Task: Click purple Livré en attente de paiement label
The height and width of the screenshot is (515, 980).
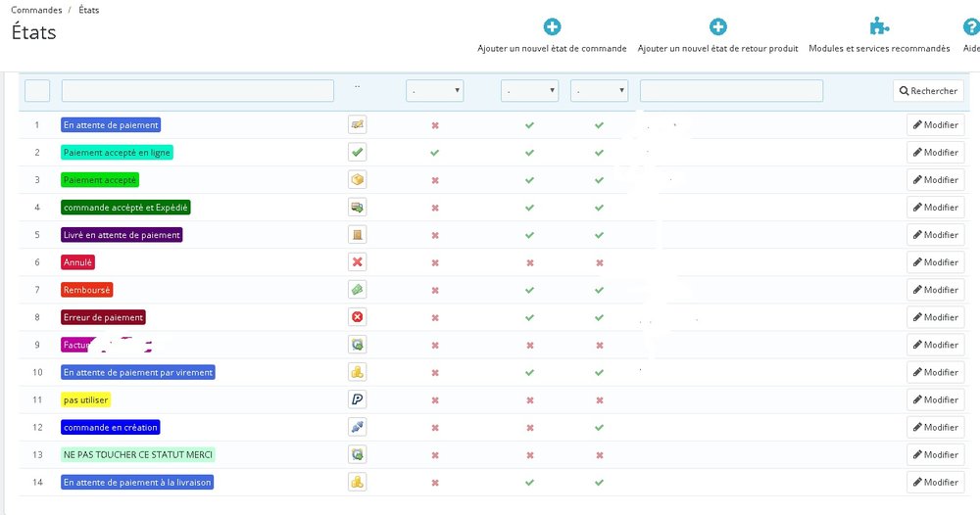Action: point(122,235)
